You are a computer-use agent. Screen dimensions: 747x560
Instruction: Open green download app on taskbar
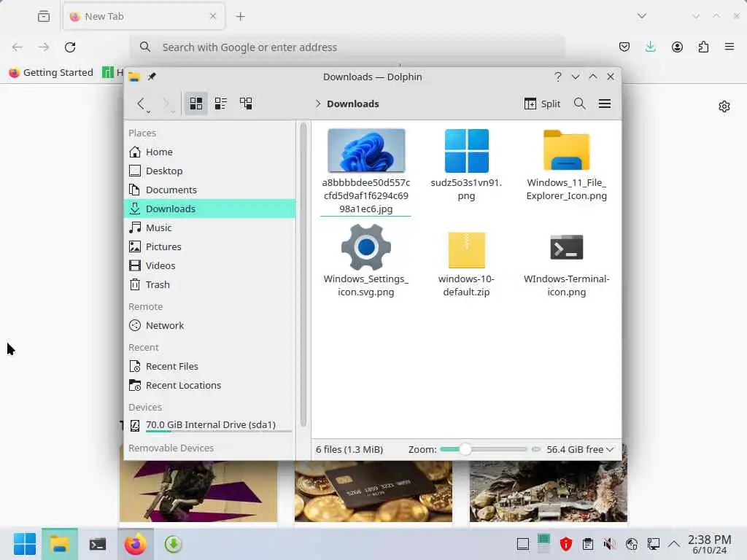[174, 544]
